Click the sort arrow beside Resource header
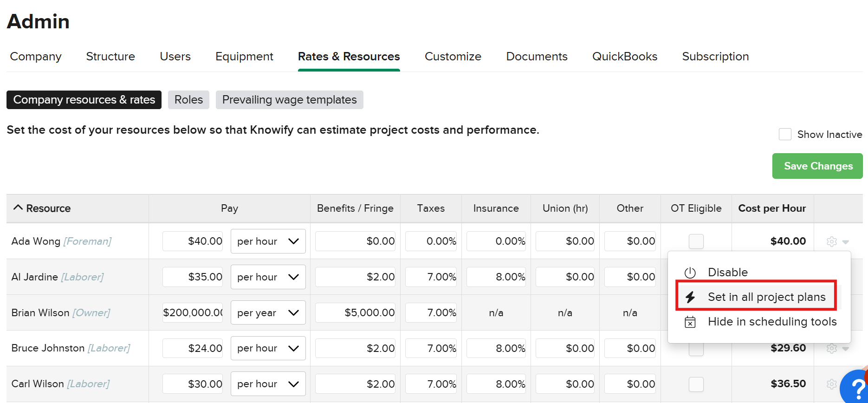 click(x=18, y=208)
